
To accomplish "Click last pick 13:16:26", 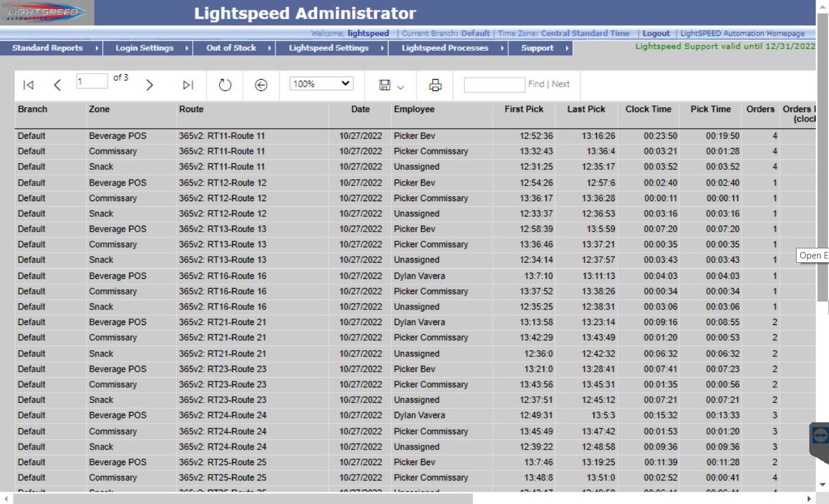I will [599, 136].
